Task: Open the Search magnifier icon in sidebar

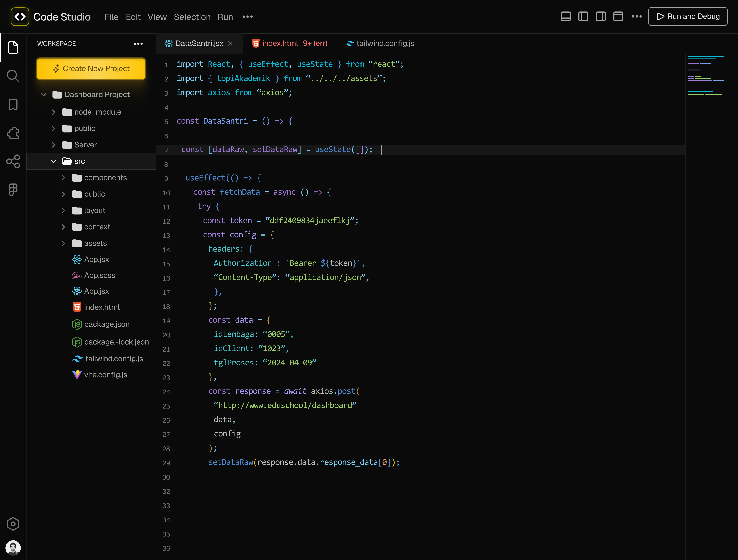Action: (13, 76)
